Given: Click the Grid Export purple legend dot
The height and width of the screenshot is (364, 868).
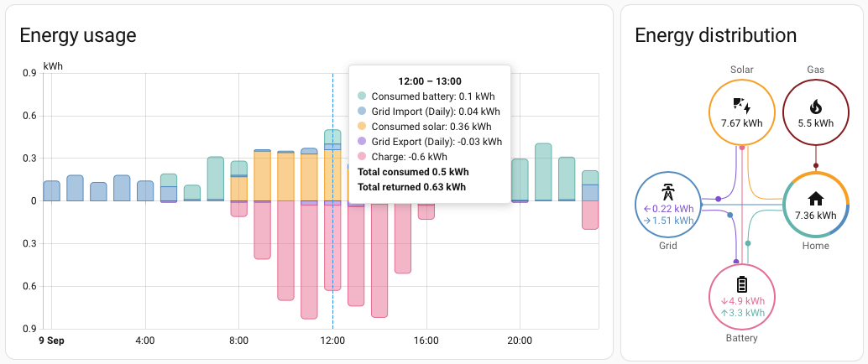Looking at the screenshot, I should click(x=362, y=142).
